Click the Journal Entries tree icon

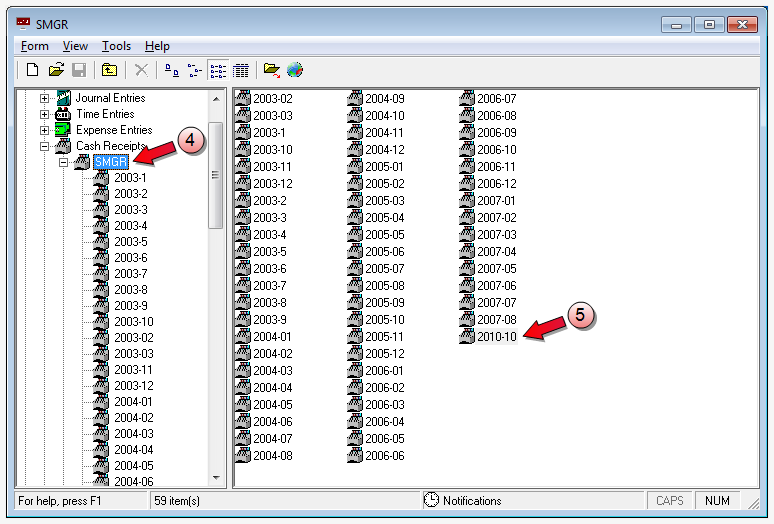pyautogui.click(x=63, y=98)
